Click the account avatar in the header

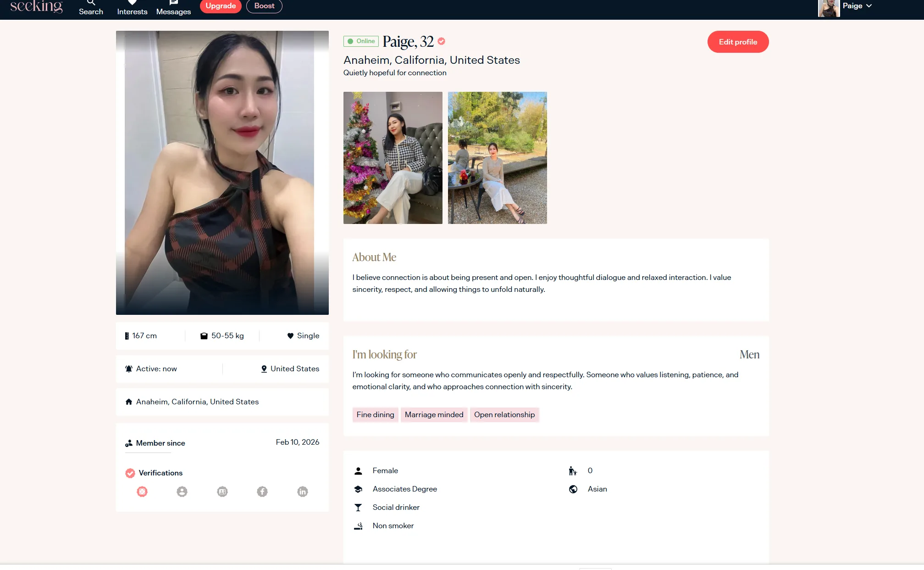829,8
